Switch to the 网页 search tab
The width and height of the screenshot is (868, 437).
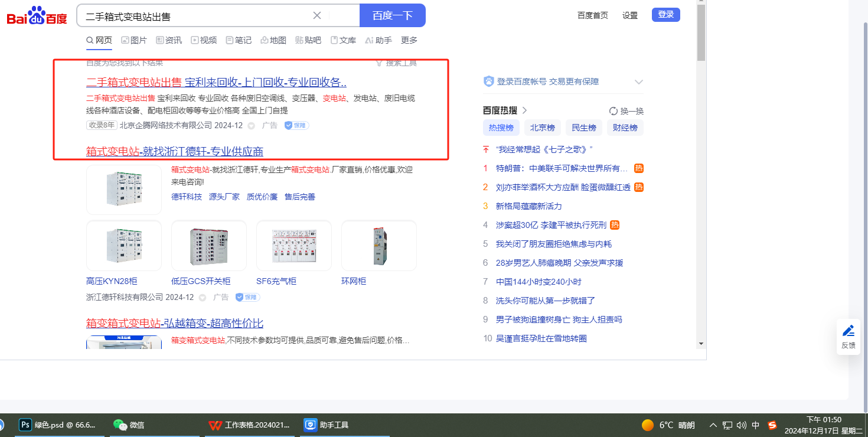click(x=99, y=40)
